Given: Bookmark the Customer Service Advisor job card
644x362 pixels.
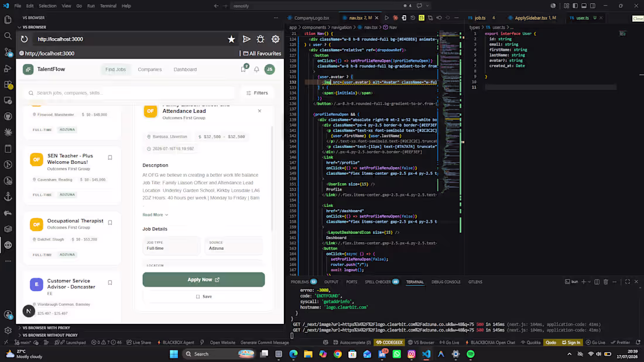Looking at the screenshot, I should (110, 283).
